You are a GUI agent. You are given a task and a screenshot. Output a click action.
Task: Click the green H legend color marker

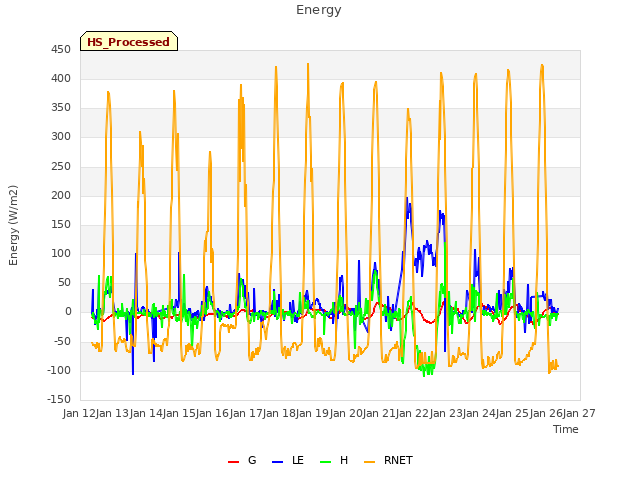pyautogui.click(x=326, y=462)
